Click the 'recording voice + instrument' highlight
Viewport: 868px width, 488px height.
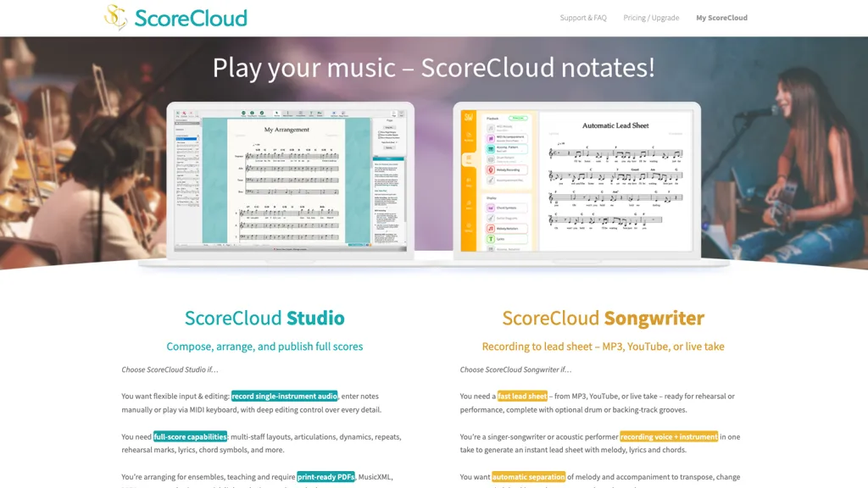(669, 436)
